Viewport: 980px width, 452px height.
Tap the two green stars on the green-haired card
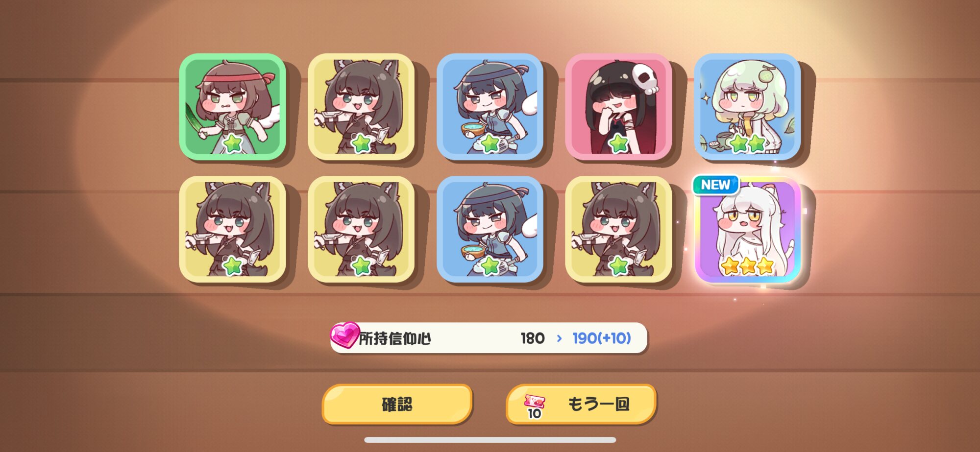click(747, 143)
